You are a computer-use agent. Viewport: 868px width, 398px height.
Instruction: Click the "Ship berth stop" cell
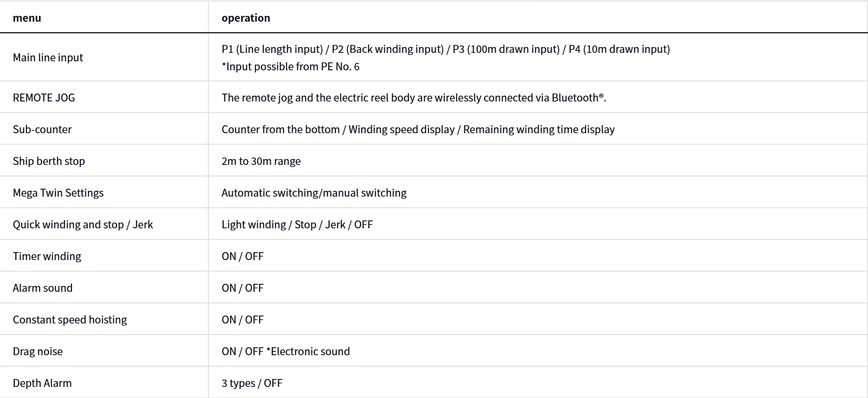(49, 161)
